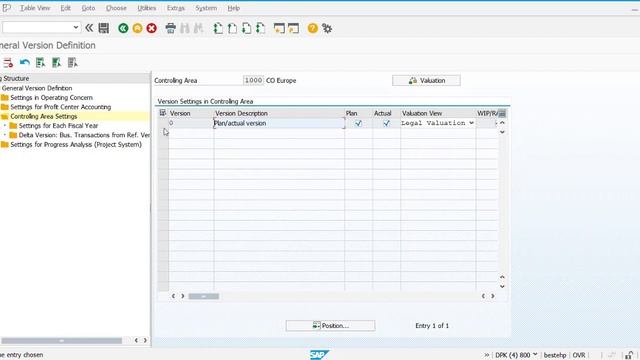Open the Utilities menu

click(147, 8)
